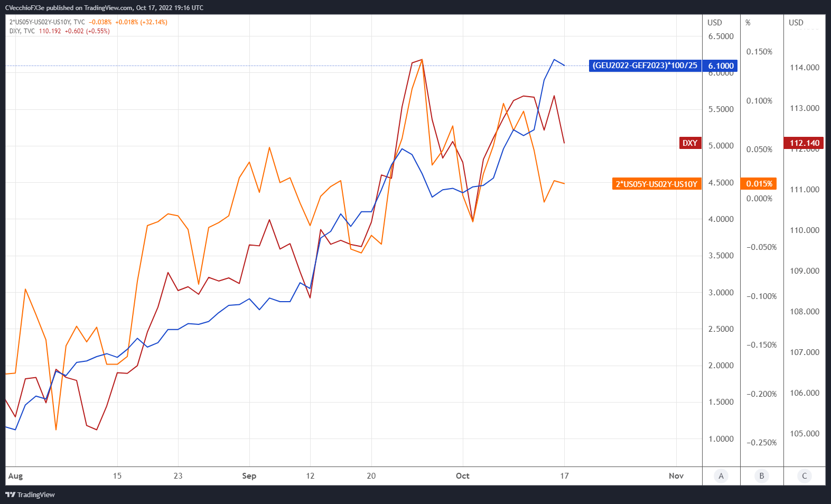Screen dimensions: 831x504
Task: Click the 6.1000 blue price tag
Action: [721, 66]
